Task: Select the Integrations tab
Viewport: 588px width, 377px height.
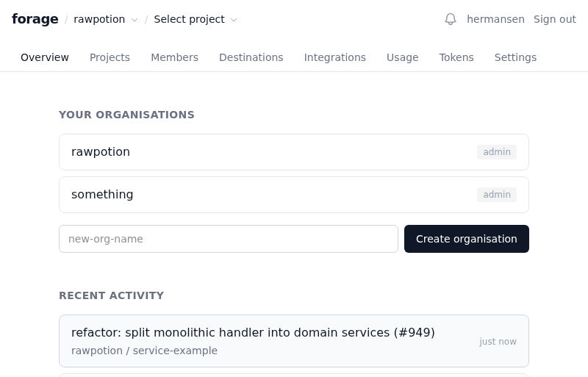Action: [334, 57]
